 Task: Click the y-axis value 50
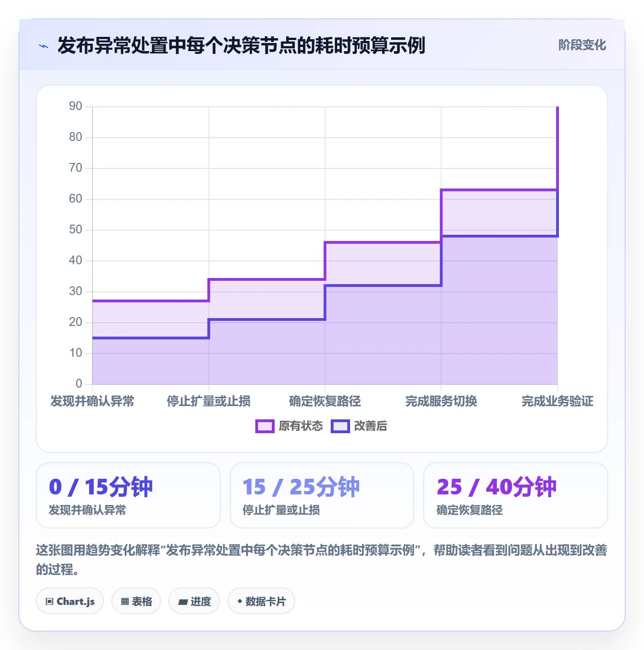(x=75, y=230)
